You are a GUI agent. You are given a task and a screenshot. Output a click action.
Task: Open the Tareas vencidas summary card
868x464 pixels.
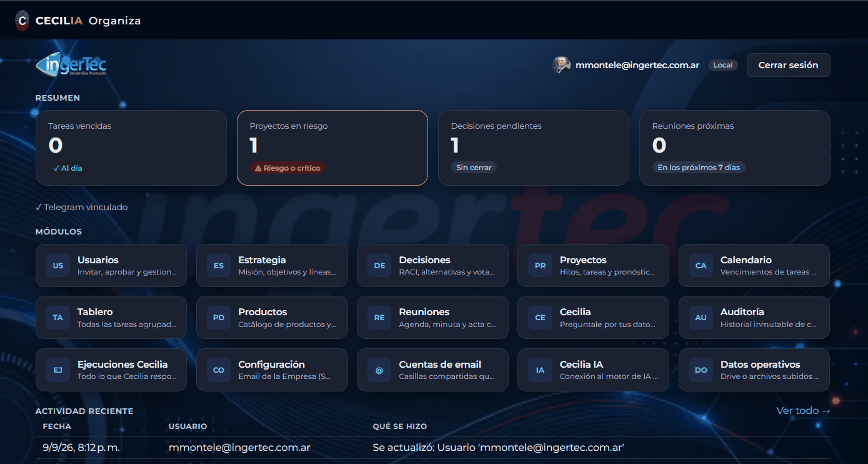point(131,148)
